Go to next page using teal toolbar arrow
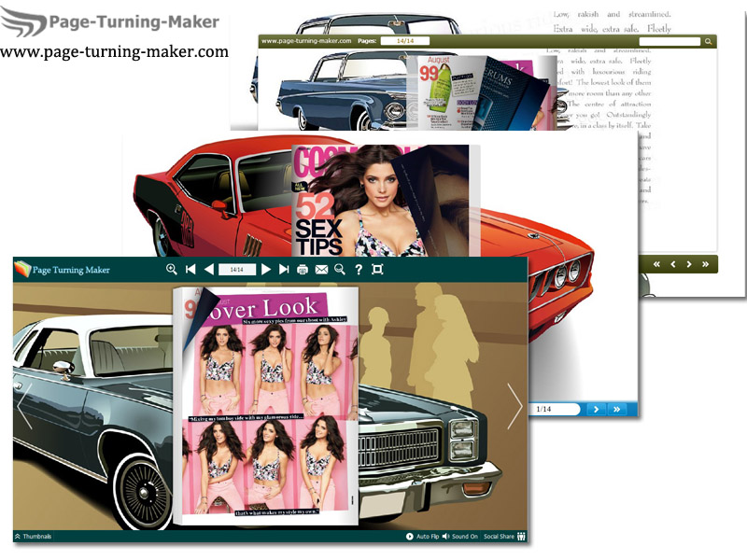Viewport: 747px width, 560px height. pyautogui.click(x=266, y=270)
